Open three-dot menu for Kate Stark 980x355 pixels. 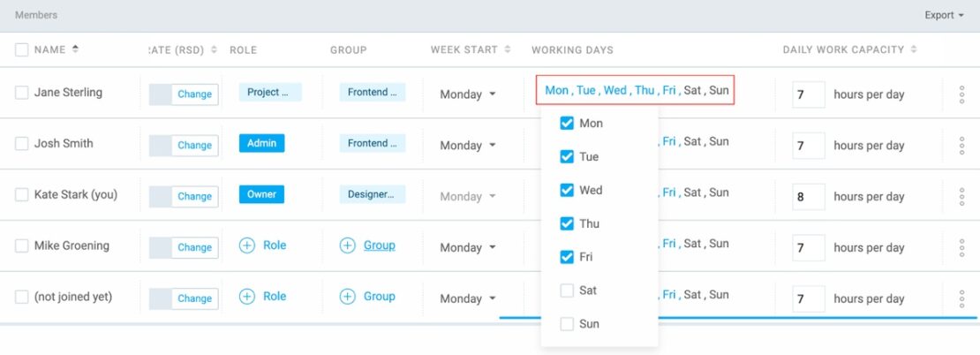pos(961,197)
